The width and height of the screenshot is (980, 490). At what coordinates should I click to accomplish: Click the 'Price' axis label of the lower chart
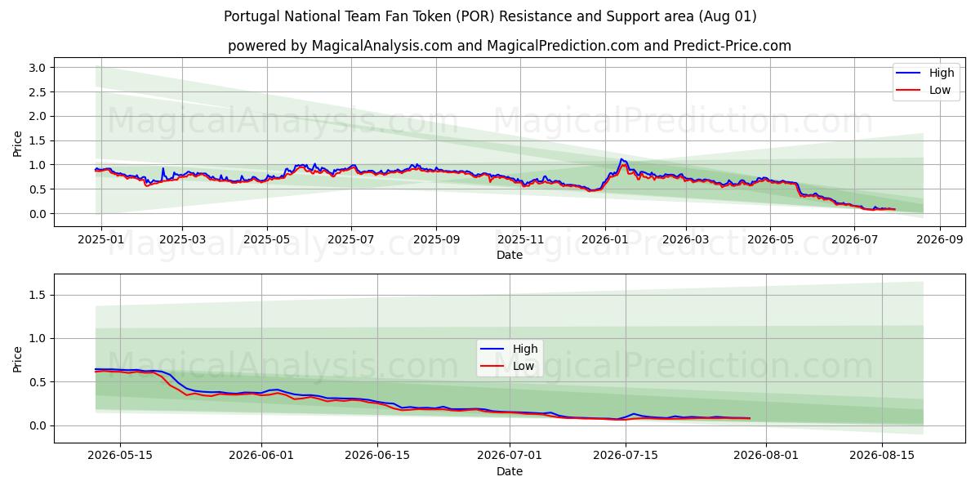coord(18,359)
